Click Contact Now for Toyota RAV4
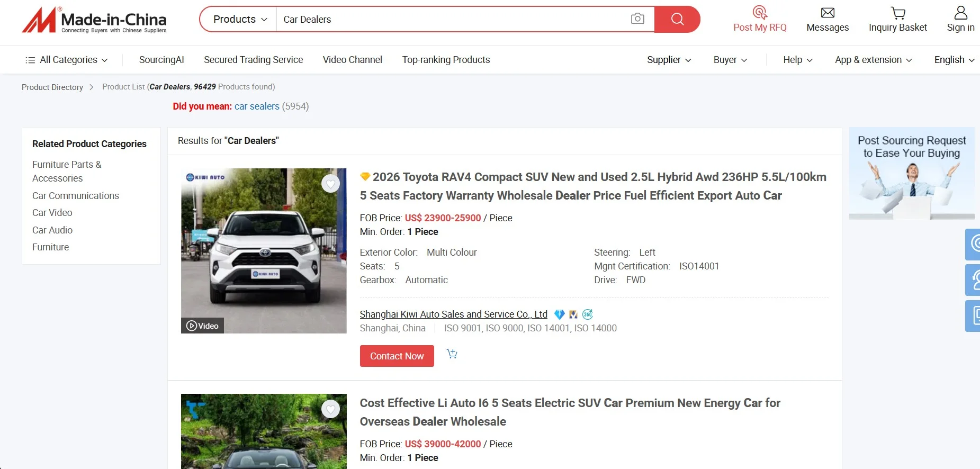Screen dimensions: 980x469 tap(397, 356)
